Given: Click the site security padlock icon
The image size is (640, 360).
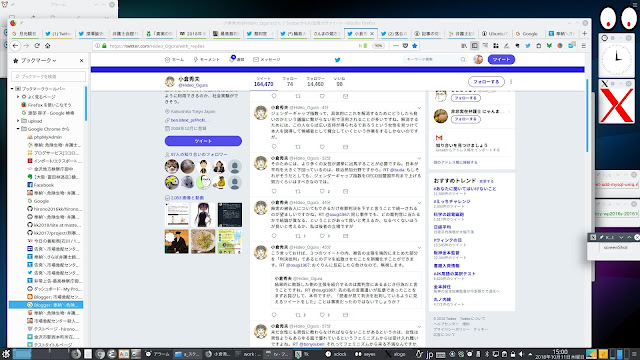Looking at the screenshot, I should [x=104, y=46].
